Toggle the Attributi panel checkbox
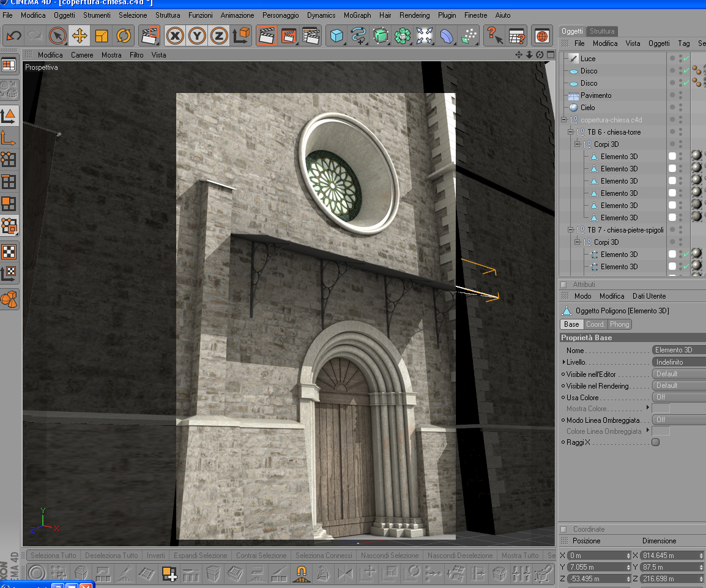 point(563,285)
